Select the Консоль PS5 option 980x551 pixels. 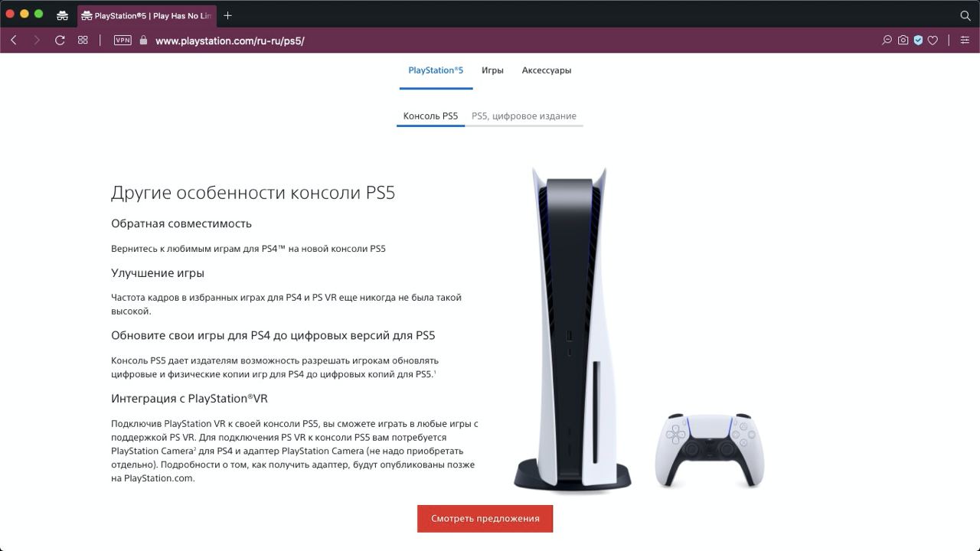click(x=430, y=116)
